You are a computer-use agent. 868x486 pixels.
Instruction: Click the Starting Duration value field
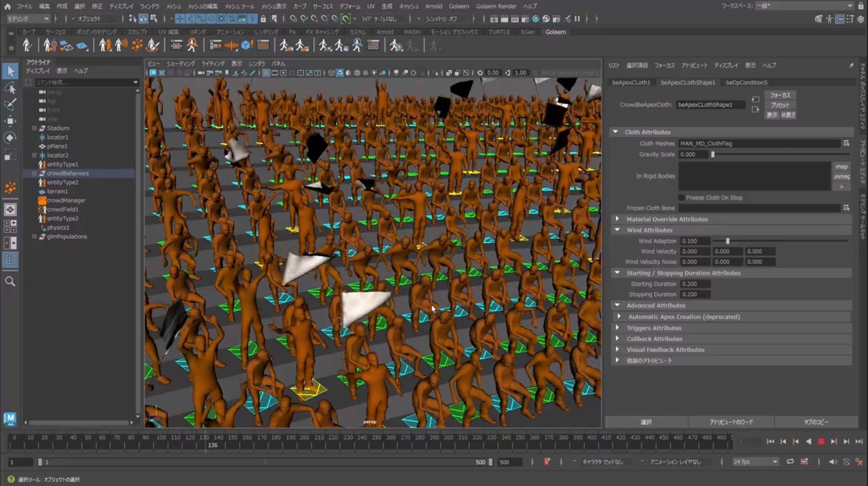coord(695,284)
